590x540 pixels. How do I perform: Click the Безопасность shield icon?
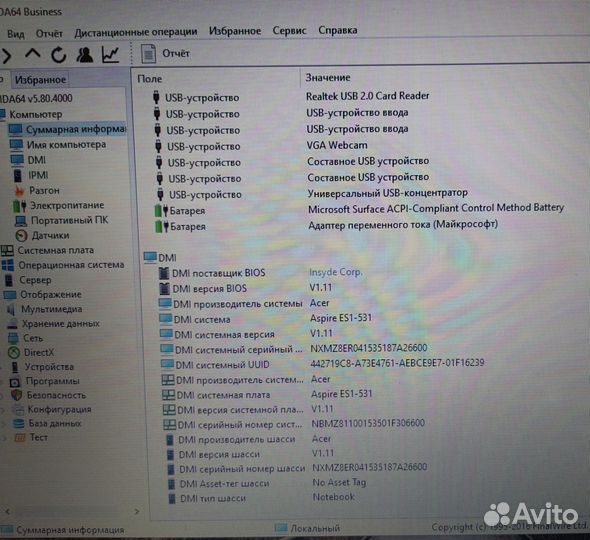click(16, 395)
